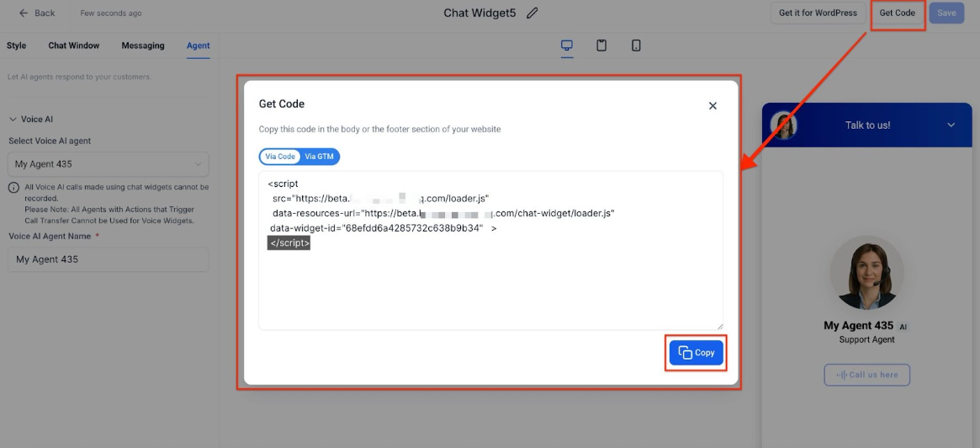The image size is (980, 448).
Task: Open the Chat Window tab
Action: (74, 45)
